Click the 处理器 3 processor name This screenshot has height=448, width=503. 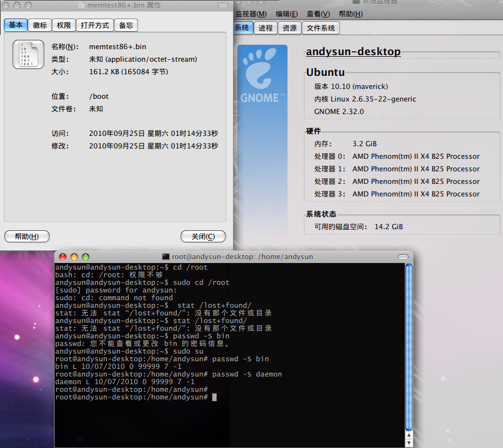(416, 194)
